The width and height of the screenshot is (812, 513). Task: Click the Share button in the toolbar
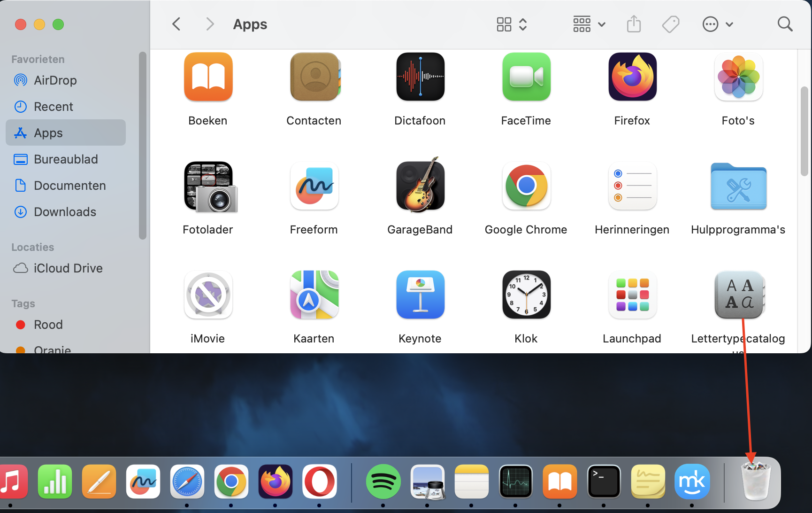633,24
